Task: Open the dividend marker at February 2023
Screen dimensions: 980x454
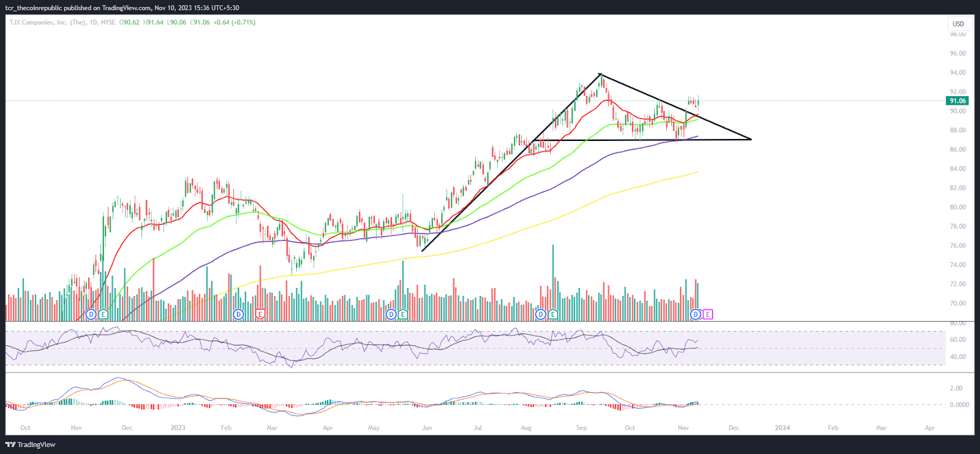Action: 238,314
